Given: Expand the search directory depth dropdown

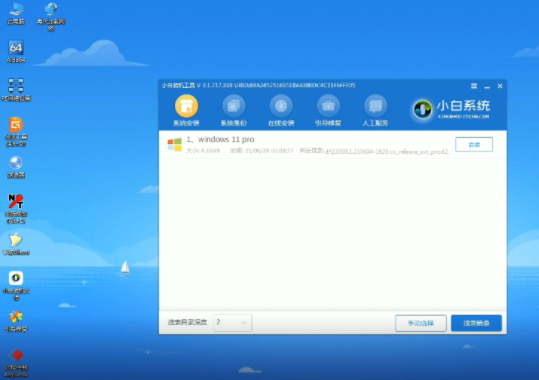Looking at the screenshot, I should point(232,323).
